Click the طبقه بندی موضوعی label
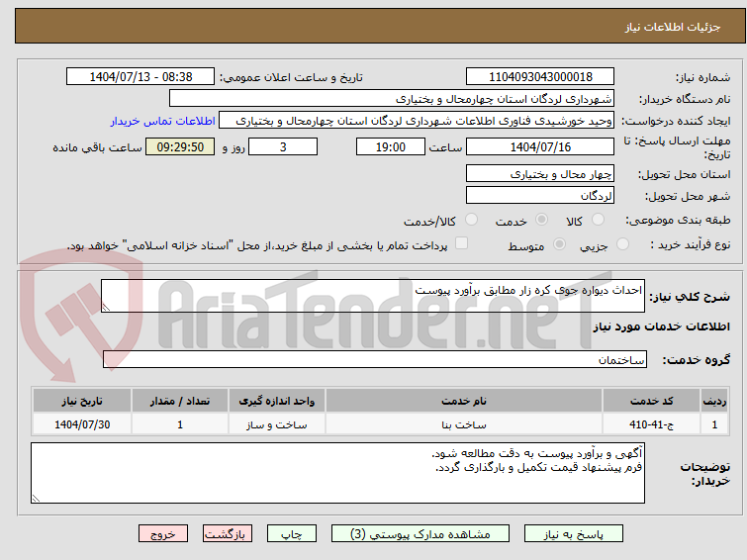This screenshot has height=560, width=747. 678,220
